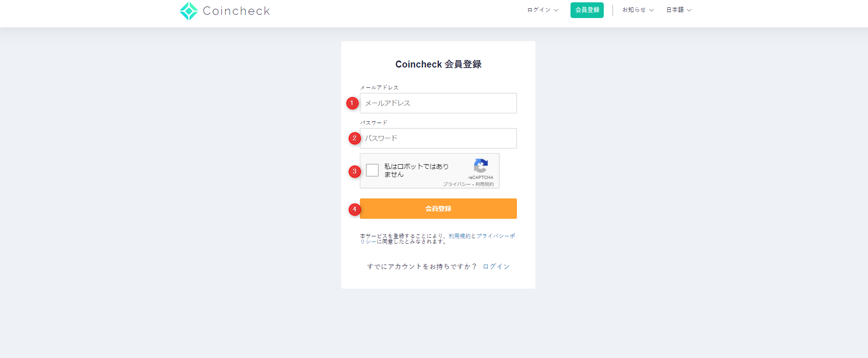Click the Coincheck diamond logo icon
This screenshot has height=358, width=868.
tap(188, 11)
